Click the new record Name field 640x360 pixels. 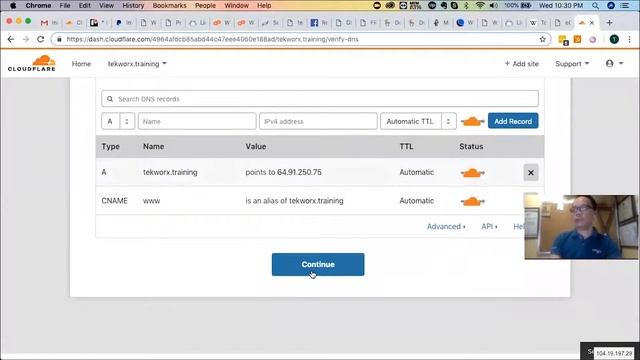click(x=197, y=121)
